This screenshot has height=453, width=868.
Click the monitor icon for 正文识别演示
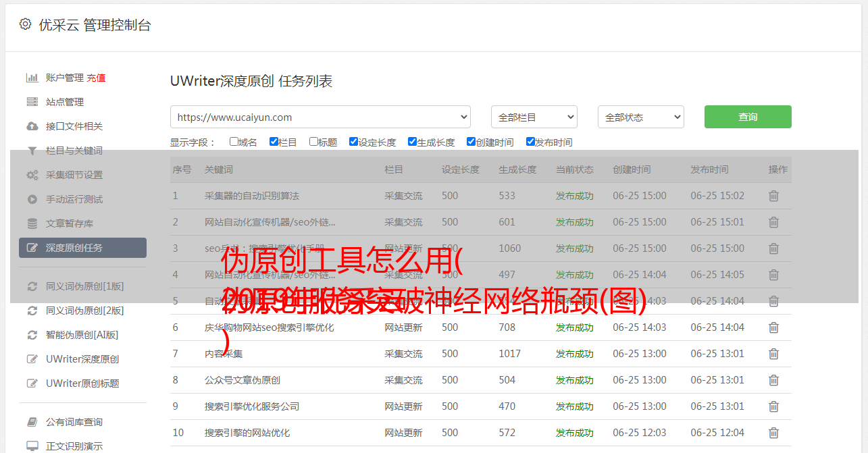tap(32, 446)
